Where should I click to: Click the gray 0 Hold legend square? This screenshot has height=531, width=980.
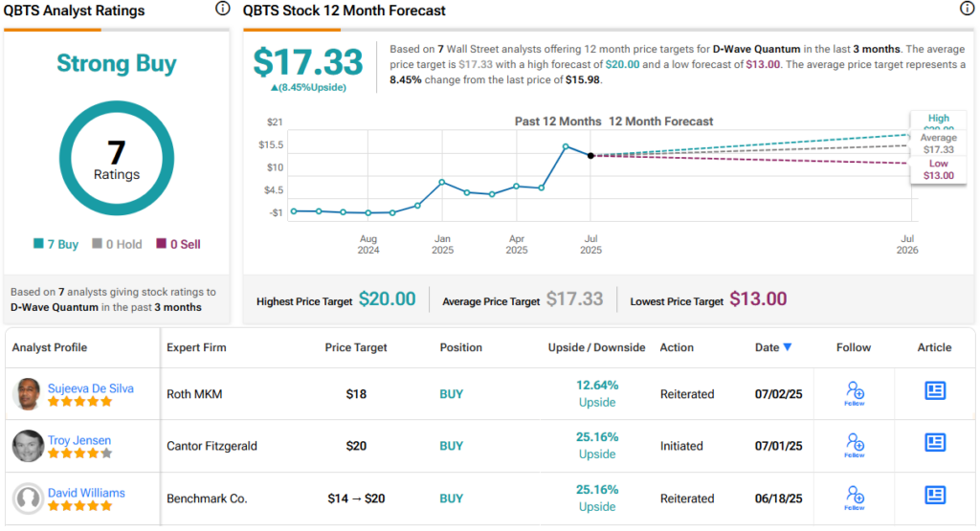click(x=97, y=244)
